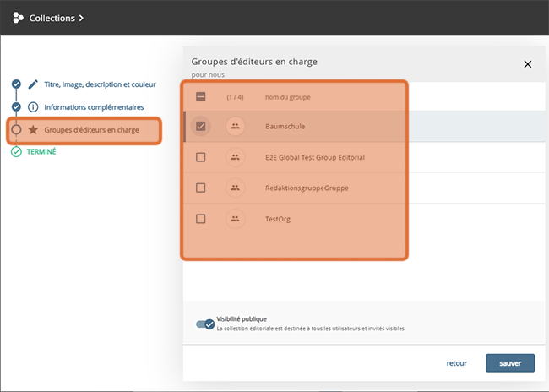This screenshot has height=392, width=549.
Task: Check the TestOrg checkbox
Action: (200, 219)
